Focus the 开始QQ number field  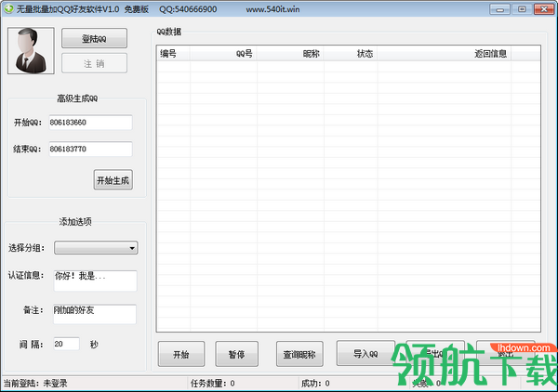click(x=90, y=123)
